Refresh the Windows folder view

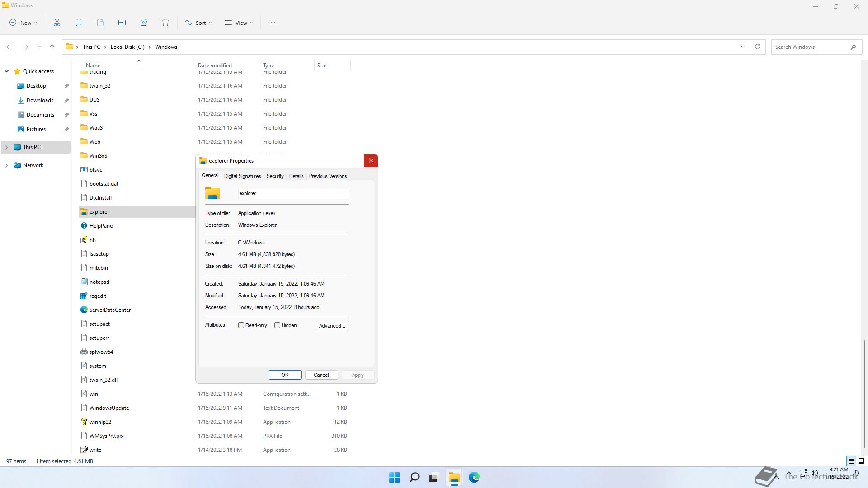[x=757, y=47]
